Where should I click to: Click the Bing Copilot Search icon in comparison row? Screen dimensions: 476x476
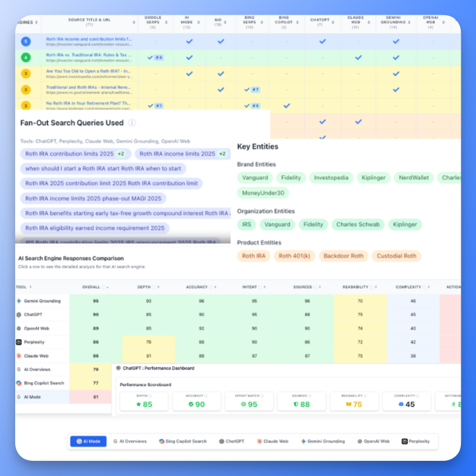(19, 383)
